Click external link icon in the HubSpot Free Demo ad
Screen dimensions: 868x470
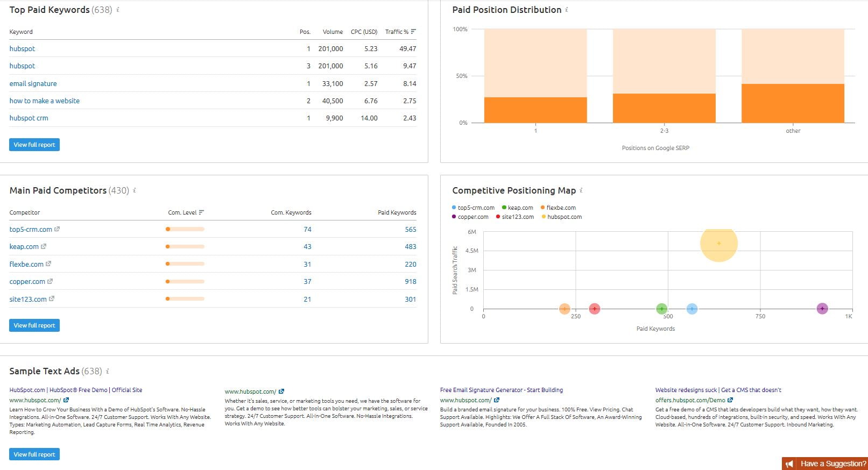point(66,400)
